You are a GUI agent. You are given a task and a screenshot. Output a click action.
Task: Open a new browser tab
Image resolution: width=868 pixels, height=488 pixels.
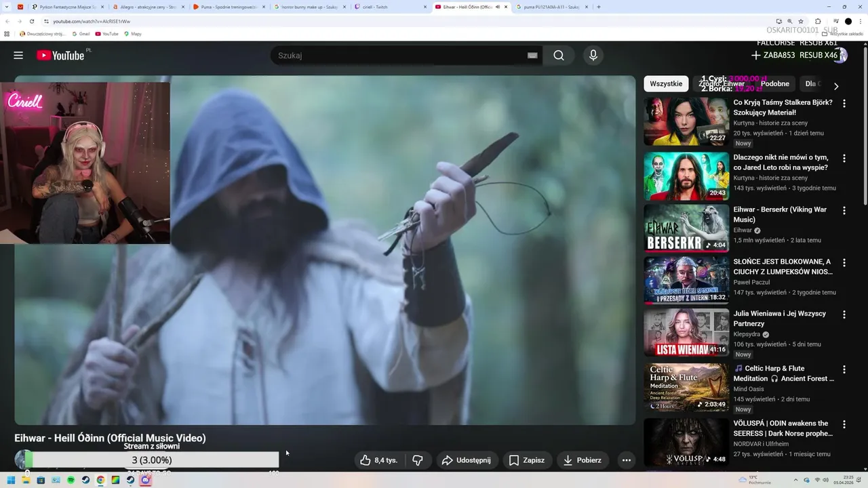coord(599,7)
